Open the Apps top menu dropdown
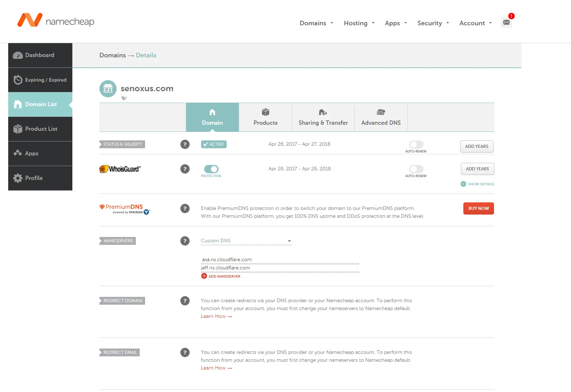 click(396, 23)
